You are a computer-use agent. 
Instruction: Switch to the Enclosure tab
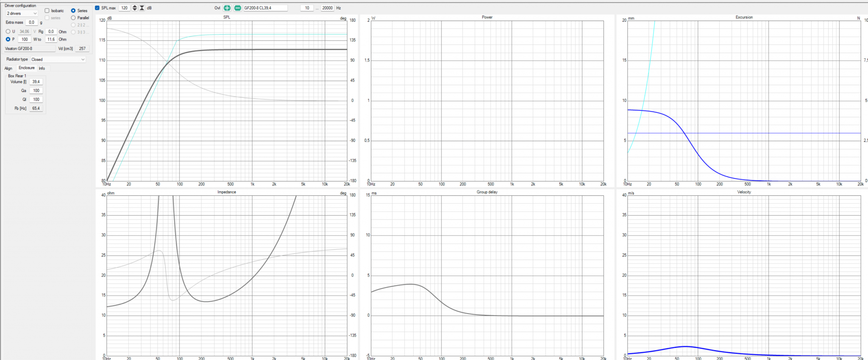tap(27, 68)
